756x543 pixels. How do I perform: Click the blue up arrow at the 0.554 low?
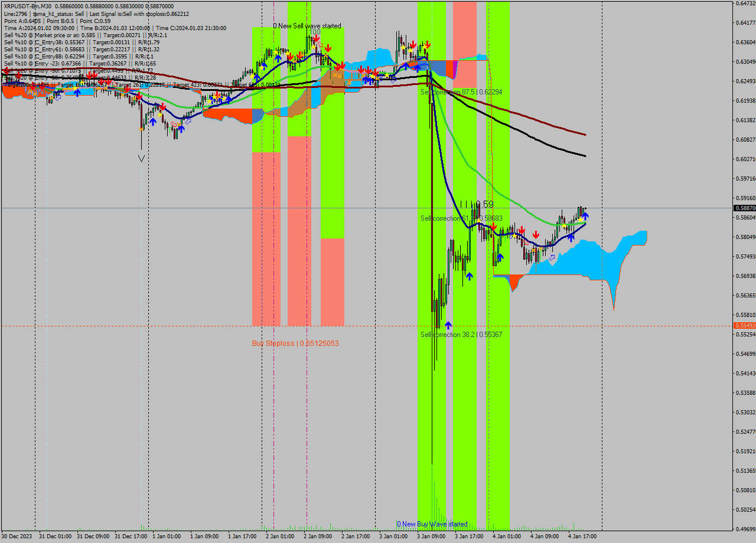pos(448,325)
